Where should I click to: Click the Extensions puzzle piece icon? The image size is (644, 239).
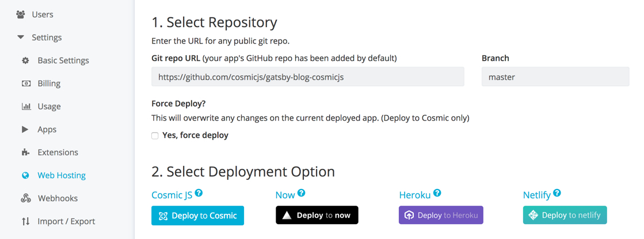[25, 152]
